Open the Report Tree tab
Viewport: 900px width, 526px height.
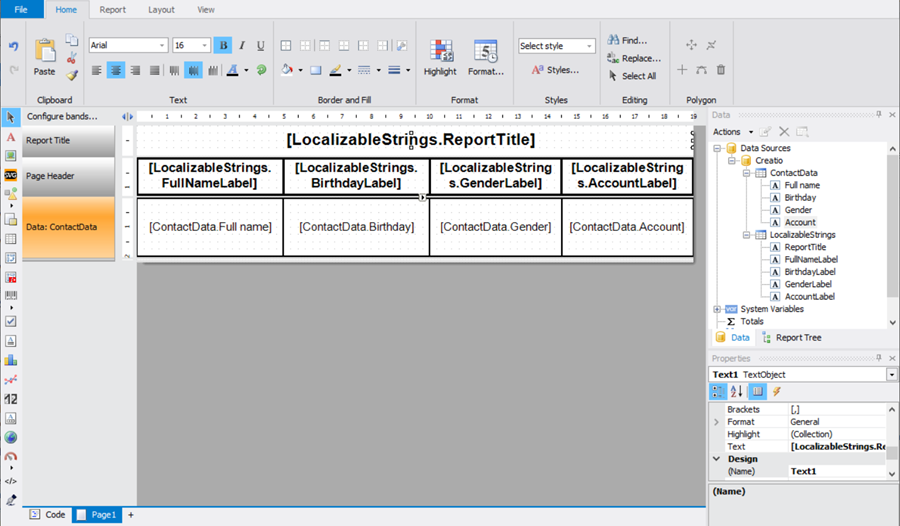[x=792, y=338]
